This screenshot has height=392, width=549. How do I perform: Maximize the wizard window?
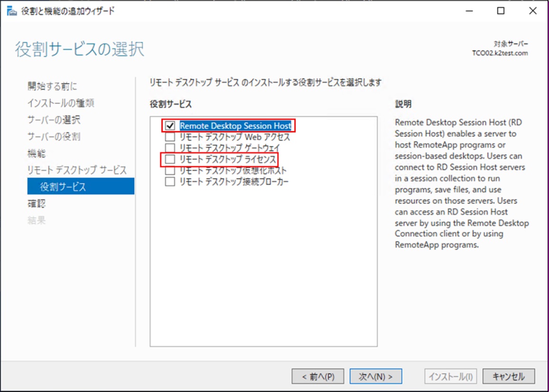click(501, 11)
